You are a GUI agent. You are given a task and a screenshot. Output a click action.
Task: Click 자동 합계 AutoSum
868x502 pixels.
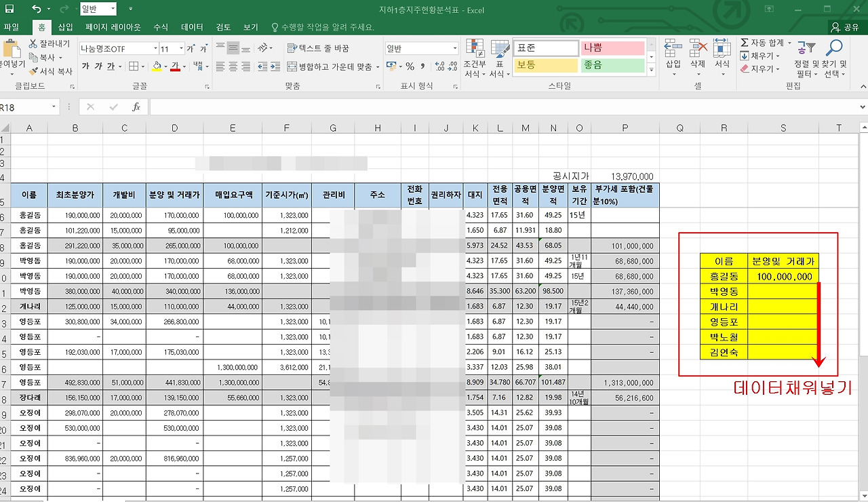[x=765, y=43]
